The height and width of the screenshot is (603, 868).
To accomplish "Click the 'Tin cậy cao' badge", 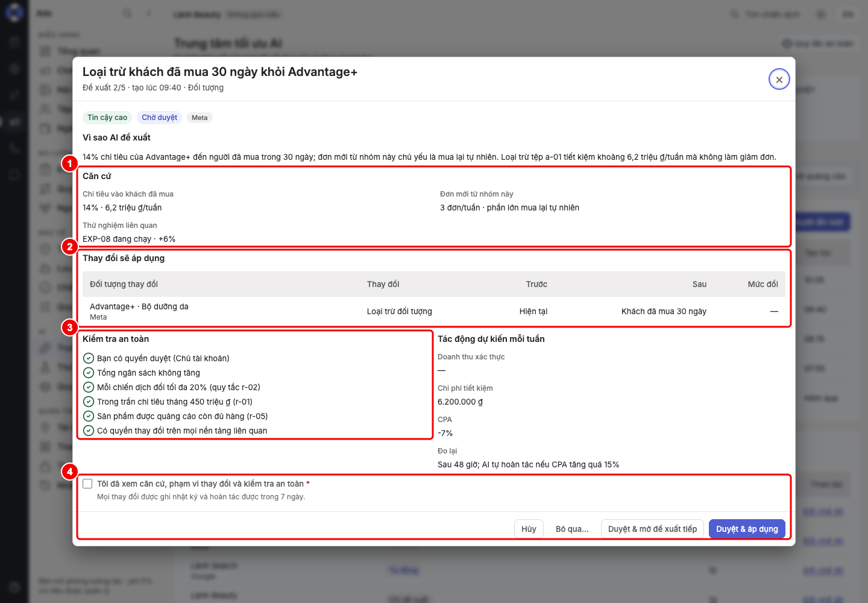I will coord(107,118).
